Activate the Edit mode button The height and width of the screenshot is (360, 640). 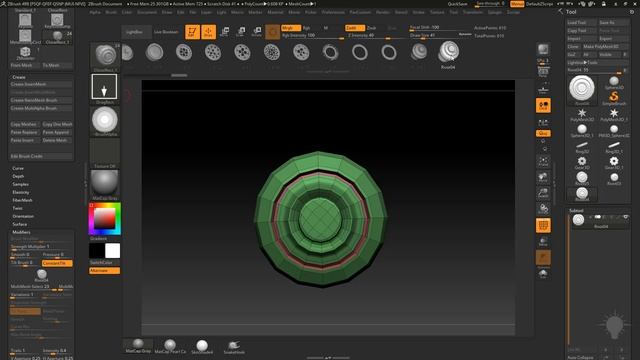[192, 32]
